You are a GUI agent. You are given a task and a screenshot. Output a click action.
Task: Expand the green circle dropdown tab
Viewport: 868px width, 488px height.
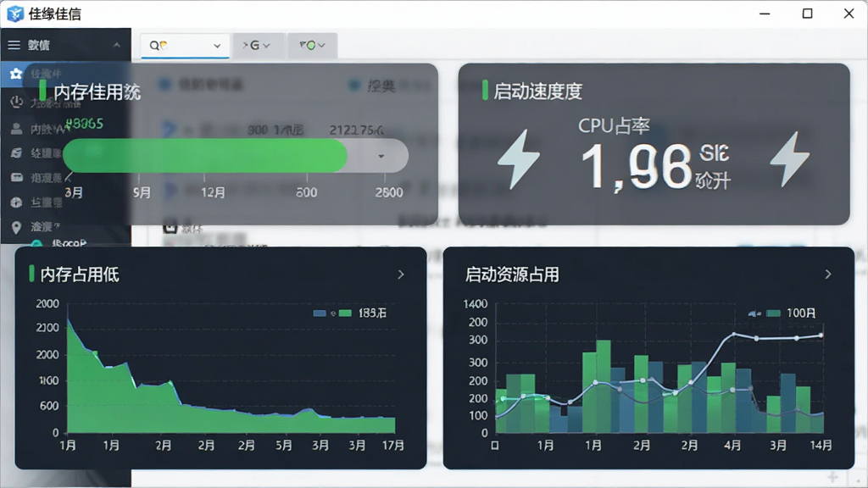click(x=312, y=46)
